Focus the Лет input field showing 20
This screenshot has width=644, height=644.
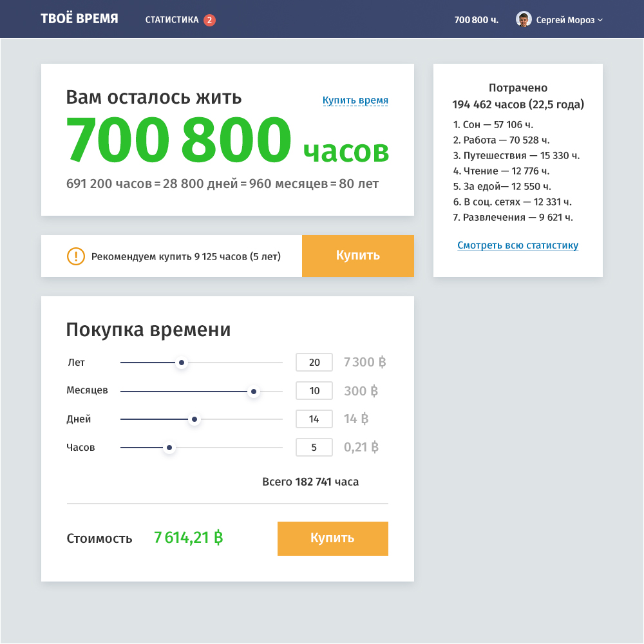[x=314, y=363]
